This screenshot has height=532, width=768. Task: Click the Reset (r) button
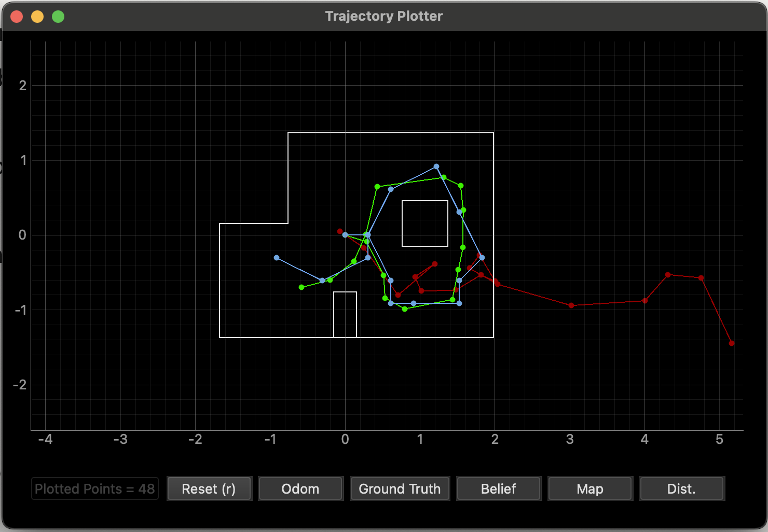(209, 488)
